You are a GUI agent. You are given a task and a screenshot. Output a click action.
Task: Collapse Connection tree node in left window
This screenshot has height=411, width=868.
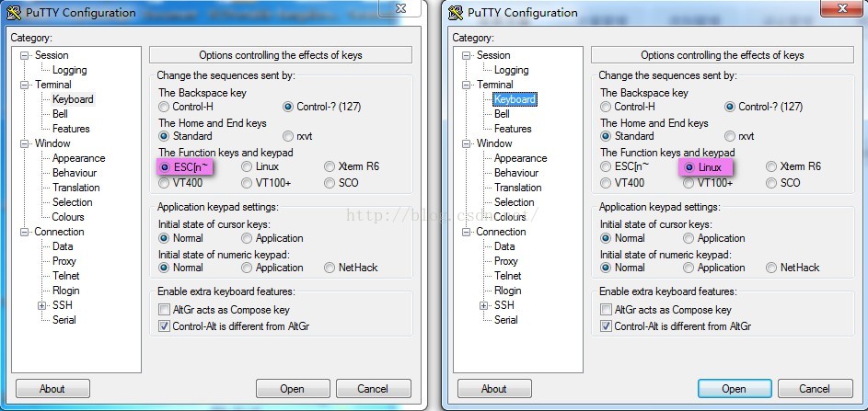click(24, 232)
